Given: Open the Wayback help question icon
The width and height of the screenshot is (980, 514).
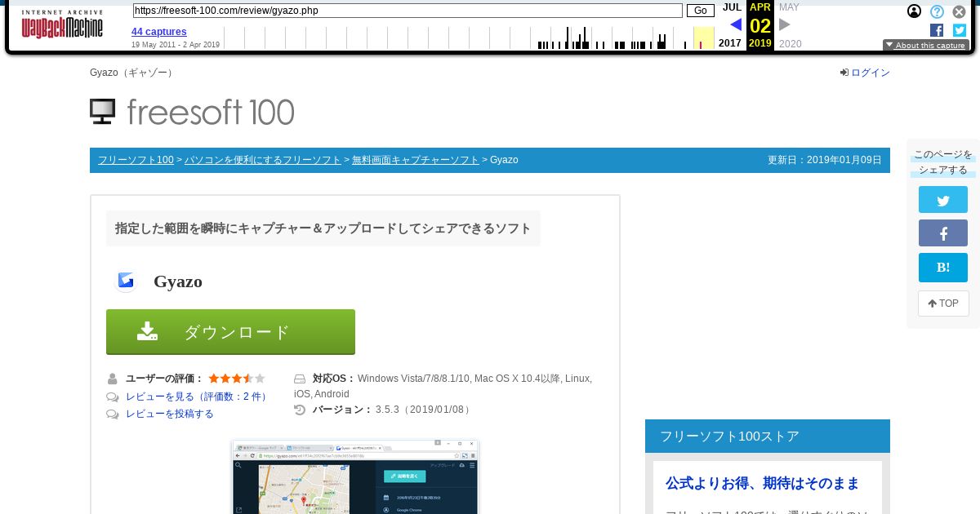Looking at the screenshot, I should 937,11.
